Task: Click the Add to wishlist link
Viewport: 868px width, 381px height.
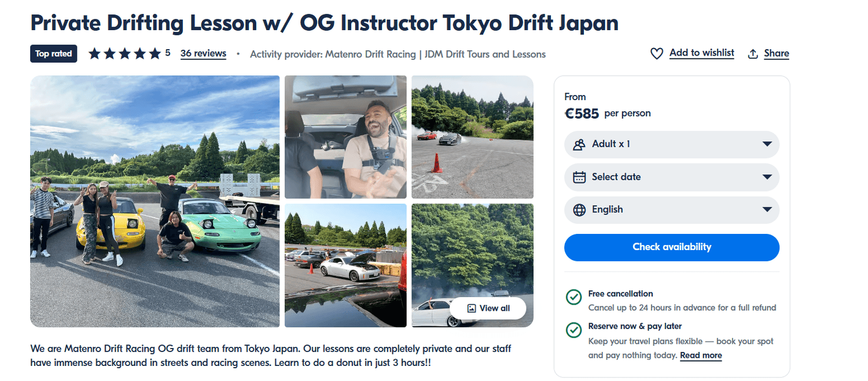Action: [x=702, y=53]
